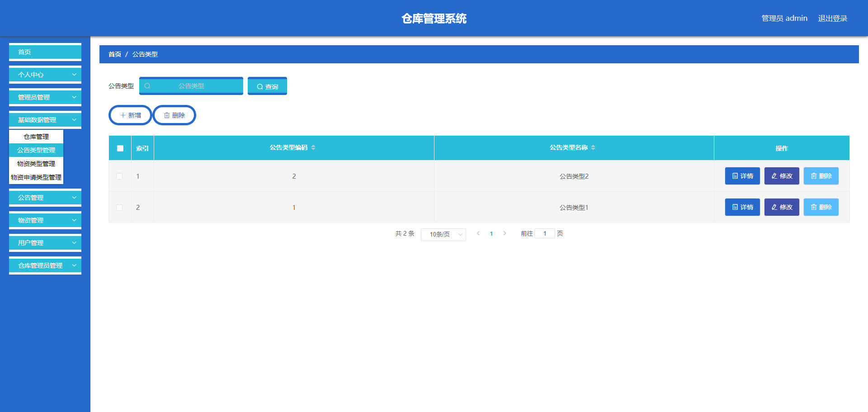Go to the previous page arrow
Screen dimensions: 868x412
[478, 233]
